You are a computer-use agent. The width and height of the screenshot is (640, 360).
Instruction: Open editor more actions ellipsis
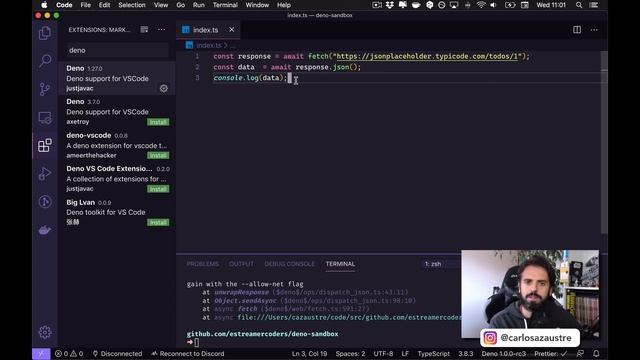(594, 30)
